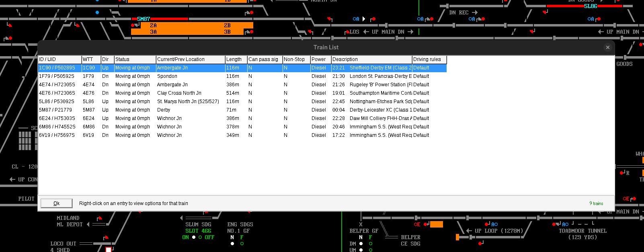Click the red signal above the MIDLAND ML DEPOT siding

click(x=99, y=218)
